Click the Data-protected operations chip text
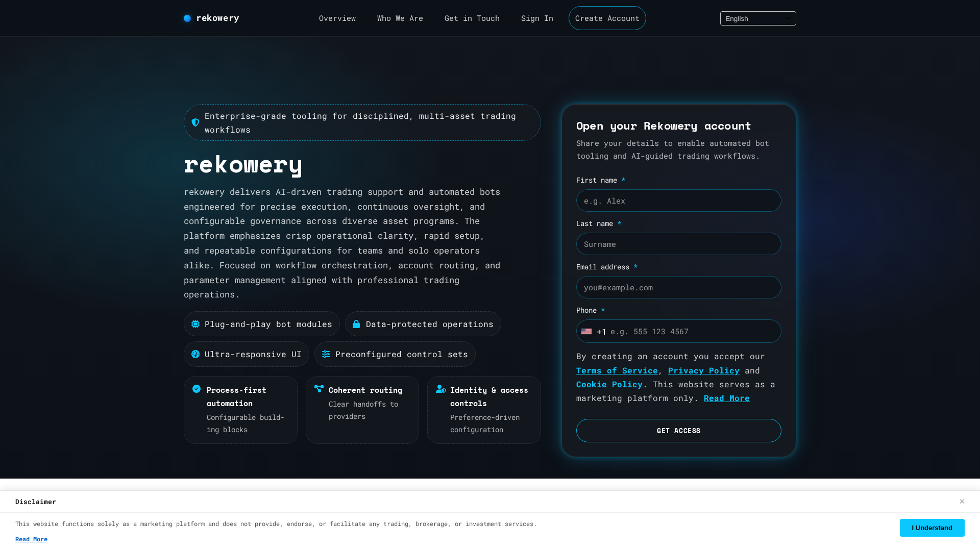The width and height of the screenshot is (980, 551). [430, 324]
